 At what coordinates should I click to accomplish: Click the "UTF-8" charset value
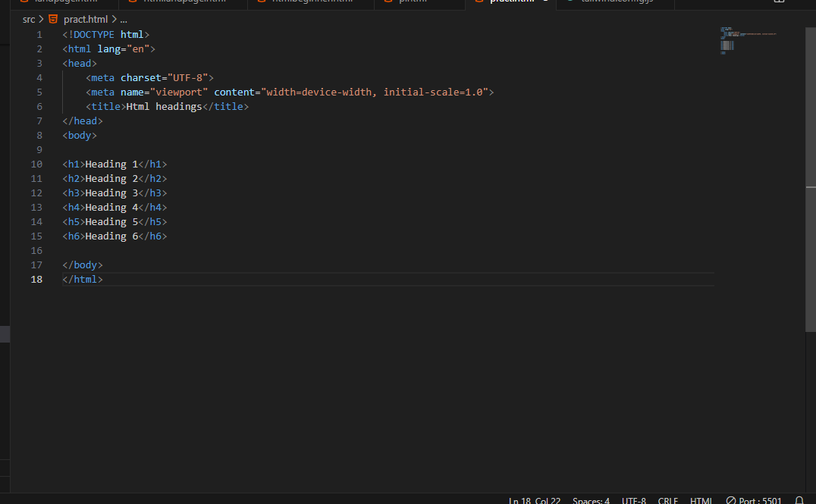pos(187,77)
